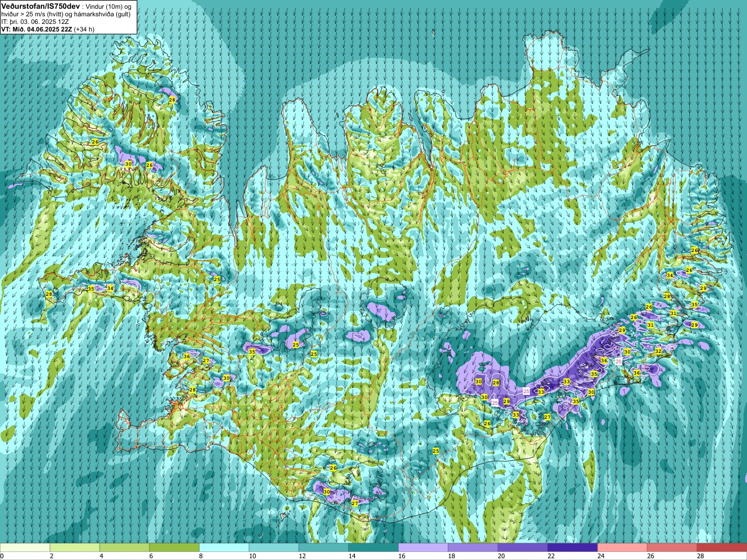Viewport: 747px width, 560px height.
Task: Click the lavender 18–20 m/s legend swatch
Action: click(473, 548)
